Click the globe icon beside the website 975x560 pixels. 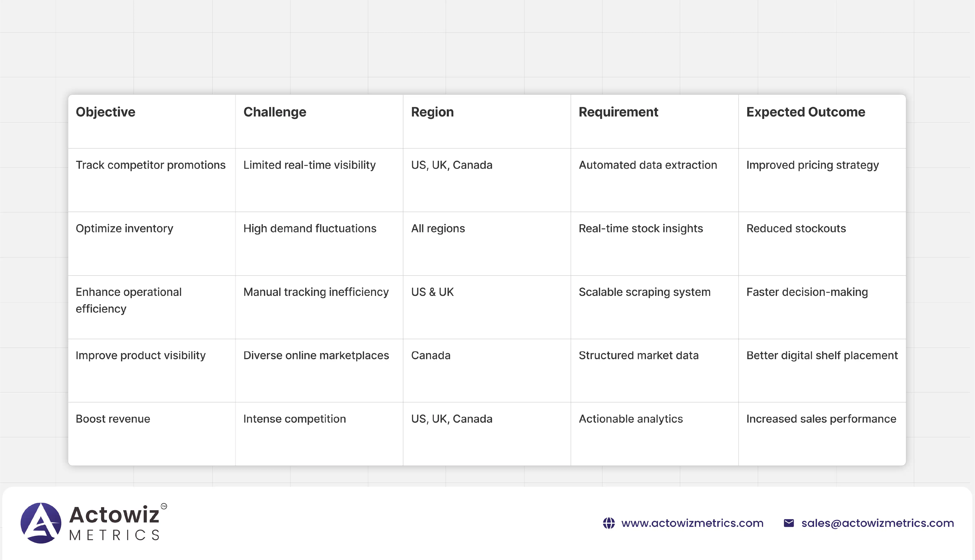pos(609,523)
